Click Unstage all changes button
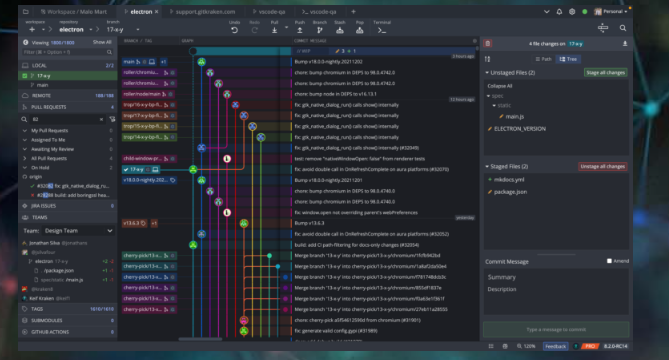 pos(602,166)
